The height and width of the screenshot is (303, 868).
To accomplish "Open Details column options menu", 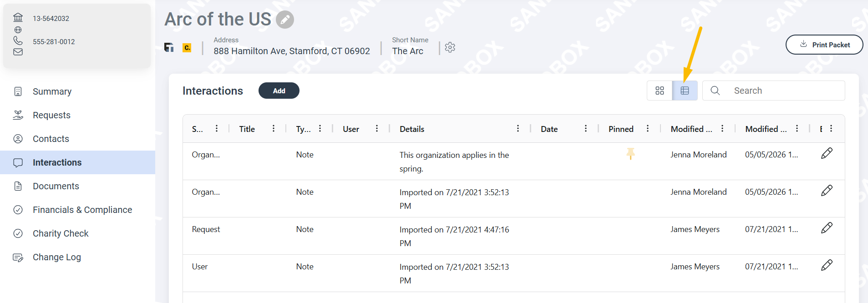I will click(x=518, y=129).
